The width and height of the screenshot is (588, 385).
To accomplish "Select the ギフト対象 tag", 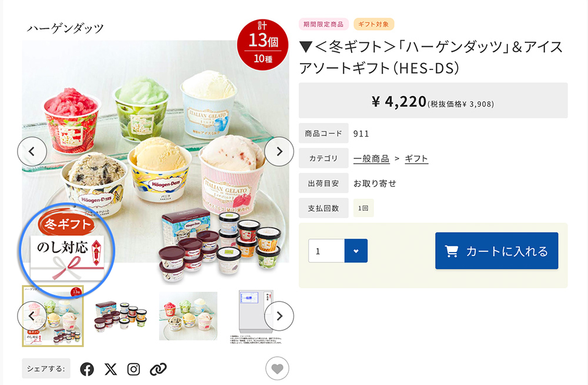I will click(x=373, y=24).
